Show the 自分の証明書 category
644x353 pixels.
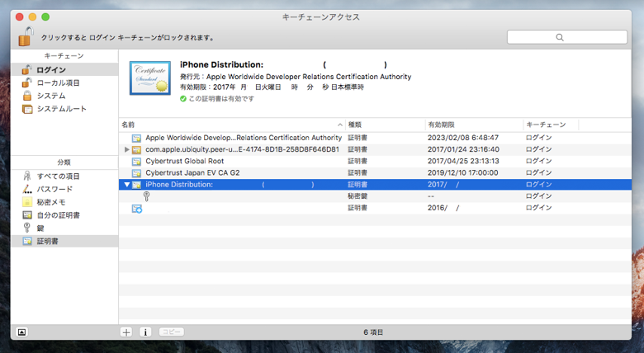[x=64, y=215]
